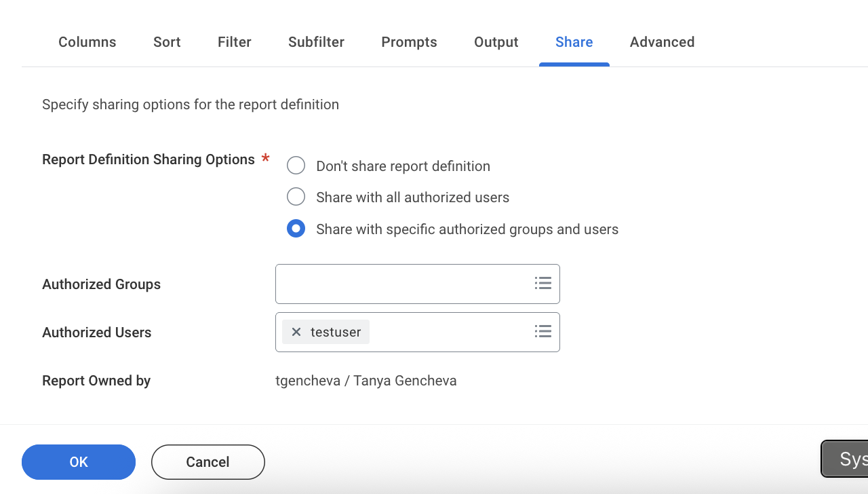The image size is (868, 494).
Task: Click the testuser chip in Authorized Users
Action: click(x=336, y=332)
